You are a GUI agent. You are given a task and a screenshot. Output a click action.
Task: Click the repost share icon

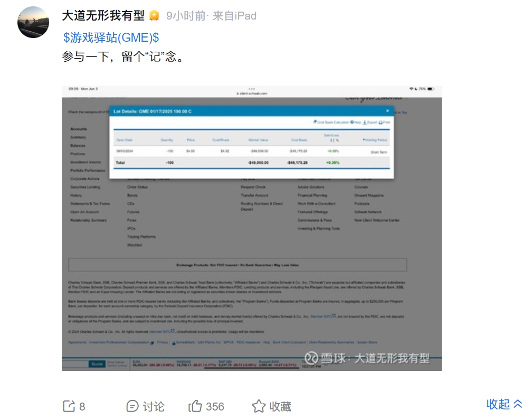tap(69, 406)
